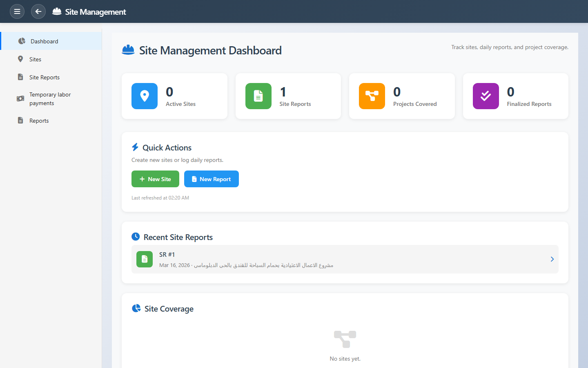
Task: Open Dashboard in the sidebar
Action: point(44,41)
